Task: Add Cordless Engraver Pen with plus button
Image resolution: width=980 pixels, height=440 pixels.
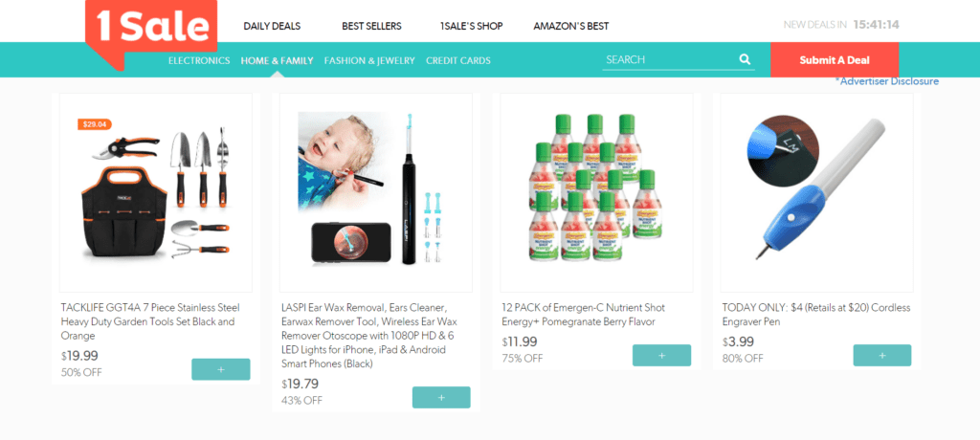Action: coord(881,355)
